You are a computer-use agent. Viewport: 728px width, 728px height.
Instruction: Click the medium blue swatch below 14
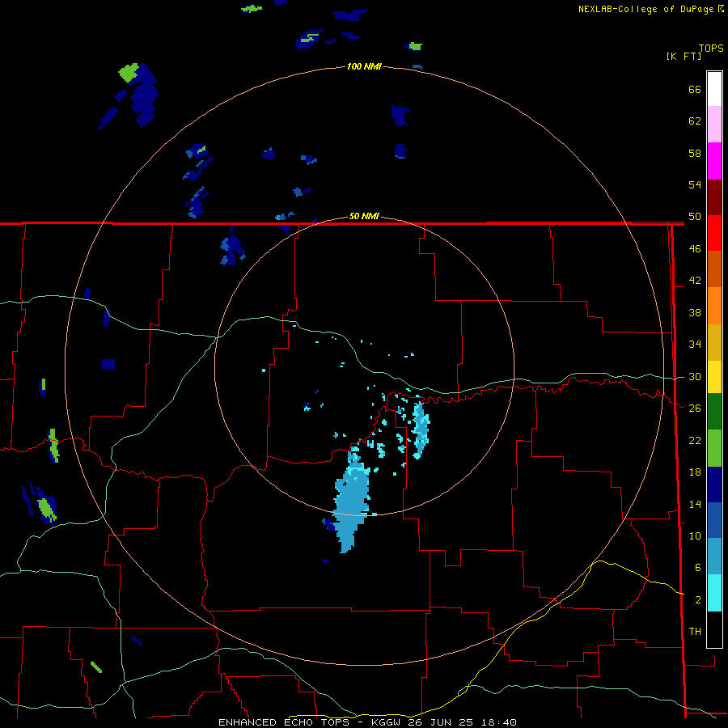(714, 520)
